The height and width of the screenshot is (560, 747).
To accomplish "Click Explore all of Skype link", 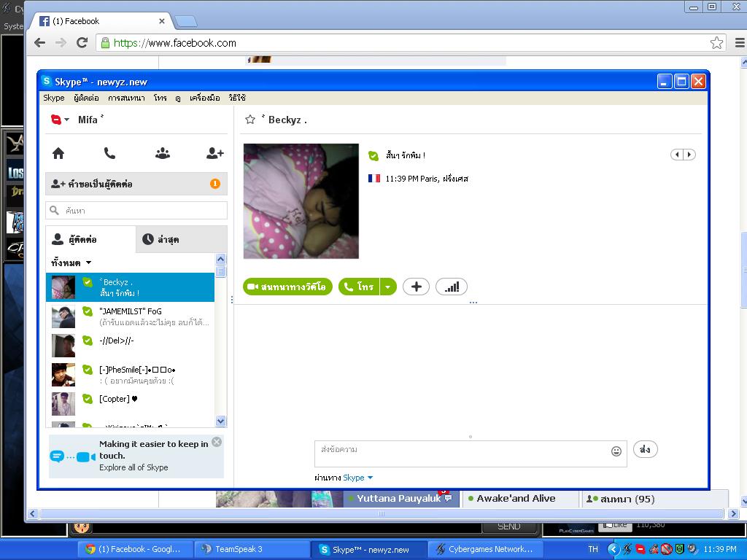I will pyautogui.click(x=133, y=467).
